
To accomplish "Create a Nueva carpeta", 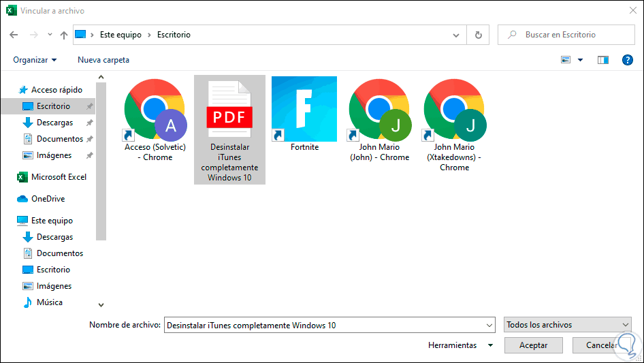I will (103, 60).
